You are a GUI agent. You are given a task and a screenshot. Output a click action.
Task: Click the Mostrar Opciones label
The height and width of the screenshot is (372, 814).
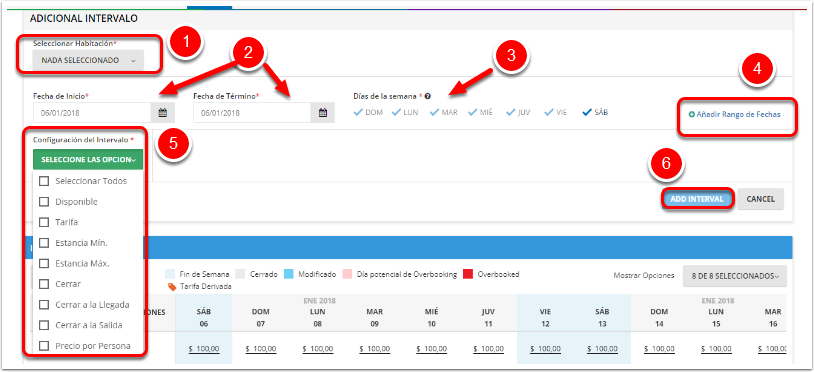[644, 275]
